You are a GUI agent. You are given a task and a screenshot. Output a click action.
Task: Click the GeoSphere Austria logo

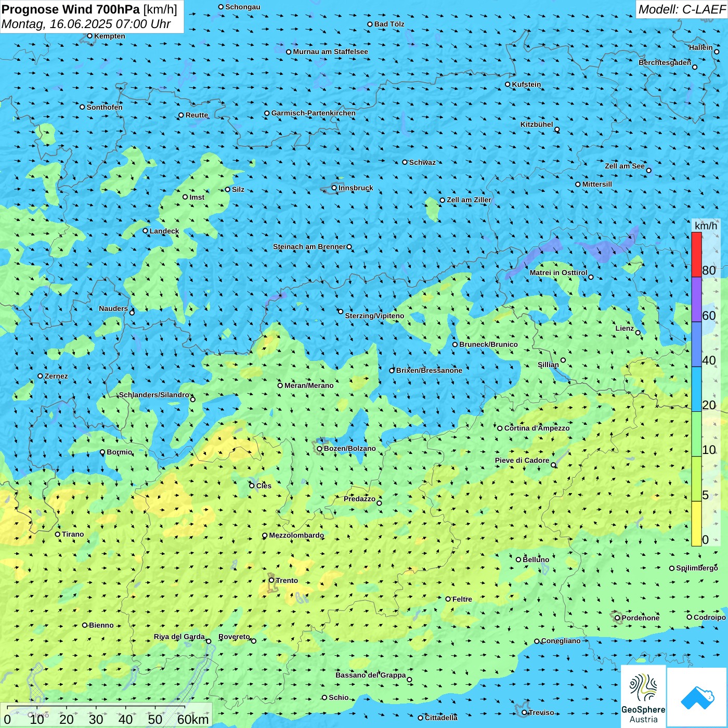tap(643, 697)
